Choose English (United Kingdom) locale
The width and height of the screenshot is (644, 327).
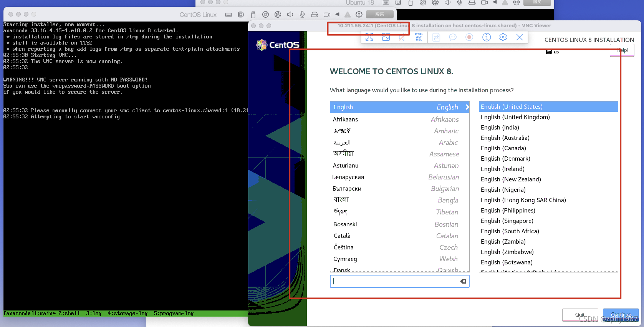point(548,117)
